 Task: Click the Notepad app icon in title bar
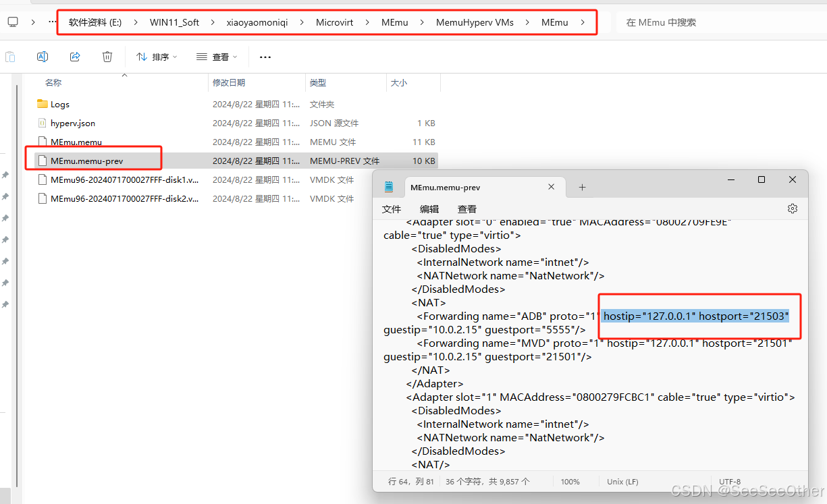pyautogui.click(x=389, y=187)
